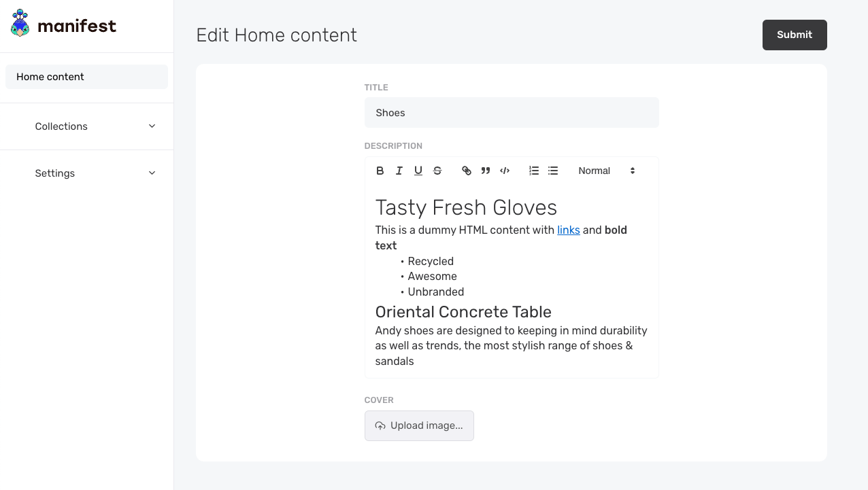Select Home content in the sidebar
868x490 pixels.
pyautogui.click(x=86, y=76)
